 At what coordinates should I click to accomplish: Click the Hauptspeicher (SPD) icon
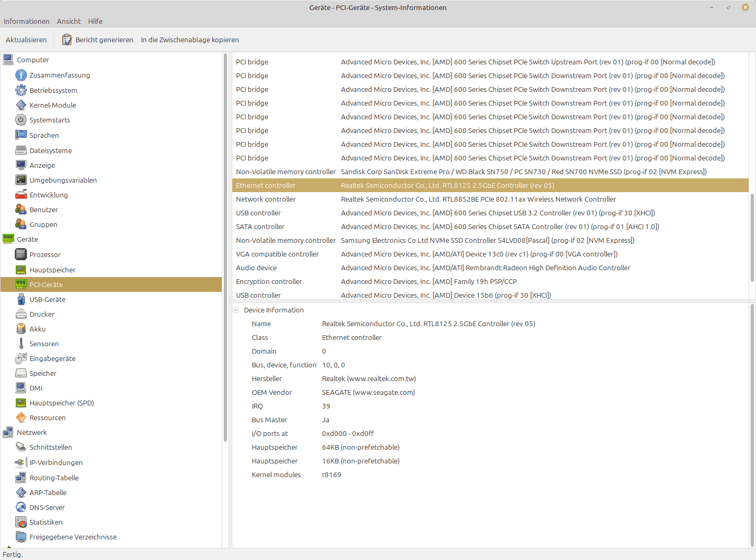[x=21, y=403]
